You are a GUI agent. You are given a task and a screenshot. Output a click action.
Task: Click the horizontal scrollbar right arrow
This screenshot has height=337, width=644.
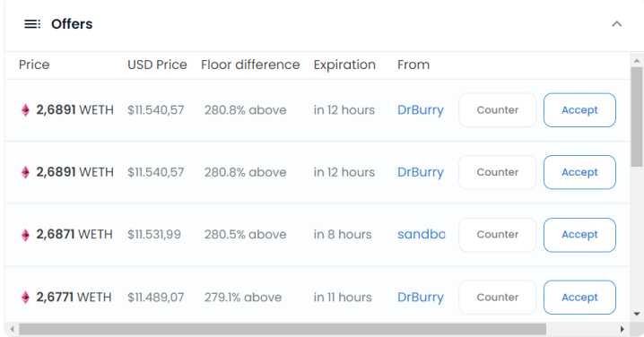pyautogui.click(x=622, y=329)
